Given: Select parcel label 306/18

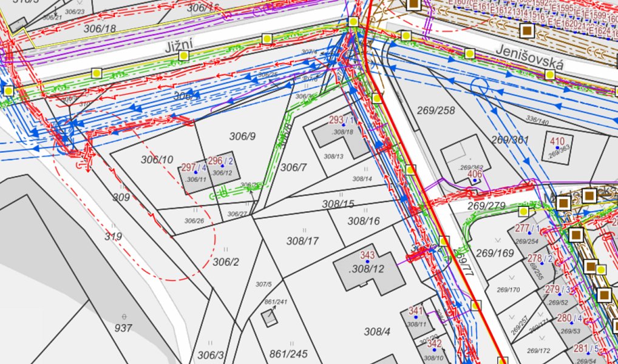Looking at the screenshot, I should (100, 29).
